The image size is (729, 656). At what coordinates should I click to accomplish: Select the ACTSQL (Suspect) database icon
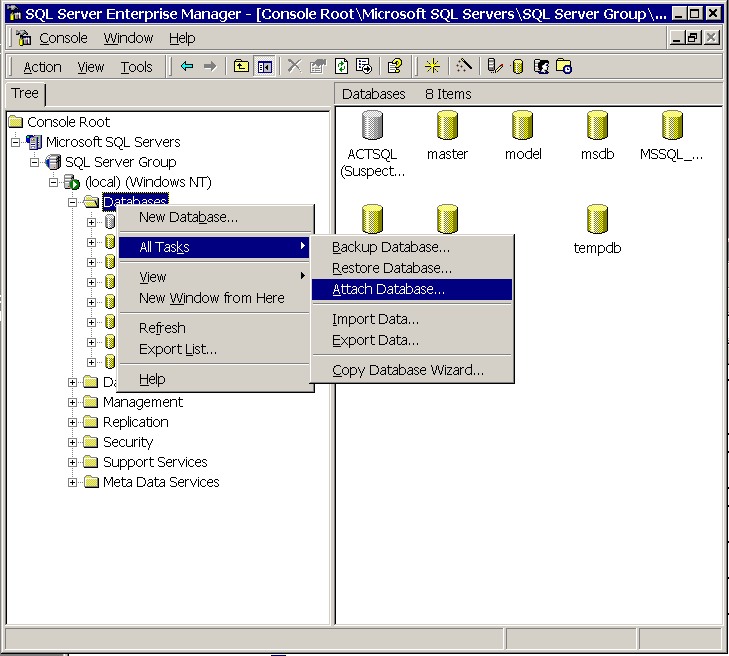point(372,125)
